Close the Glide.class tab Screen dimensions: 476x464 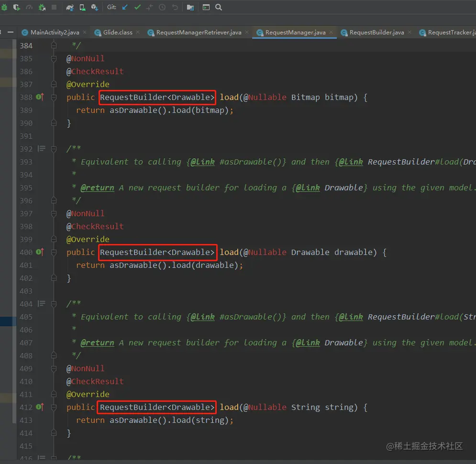(x=138, y=32)
